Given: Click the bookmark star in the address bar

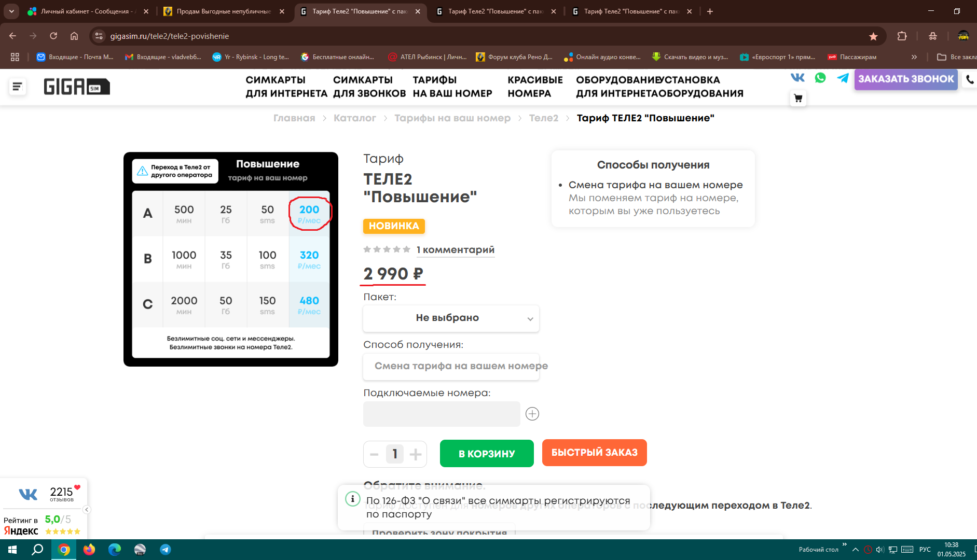Looking at the screenshot, I should point(873,36).
